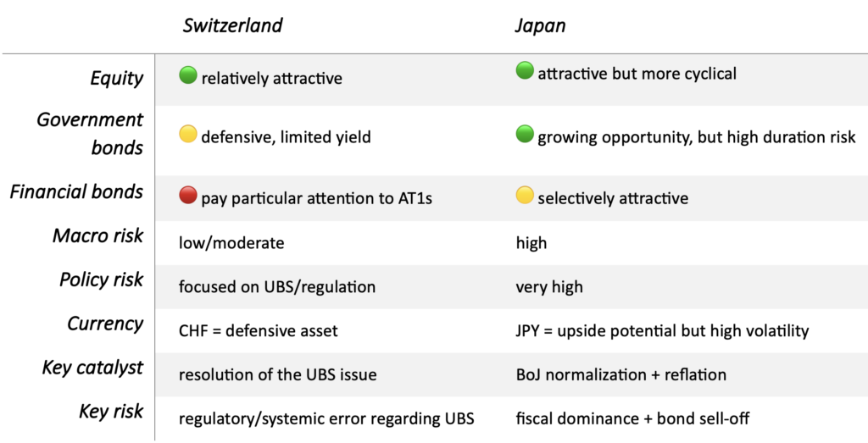Select the Financial bonds row label

pos(77,192)
